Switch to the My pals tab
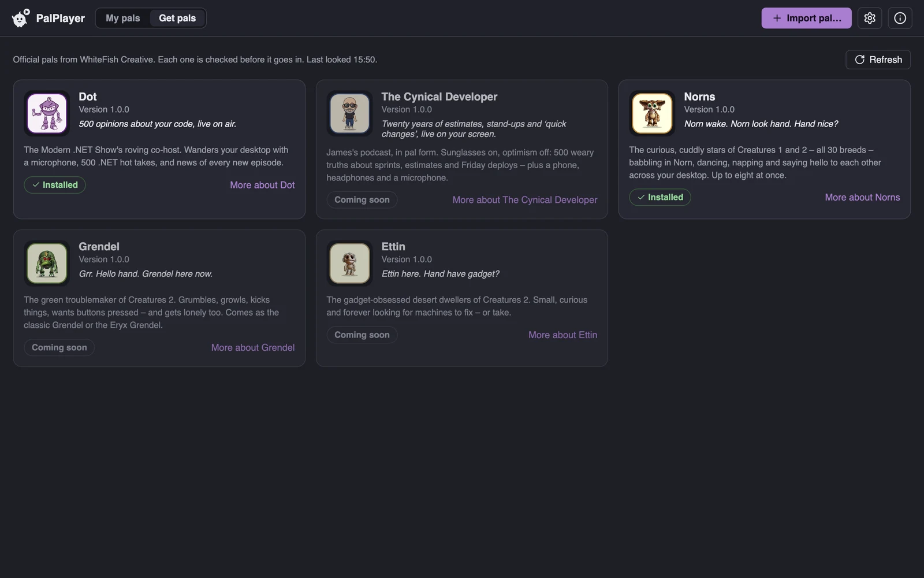The width and height of the screenshot is (924, 578). click(x=122, y=18)
